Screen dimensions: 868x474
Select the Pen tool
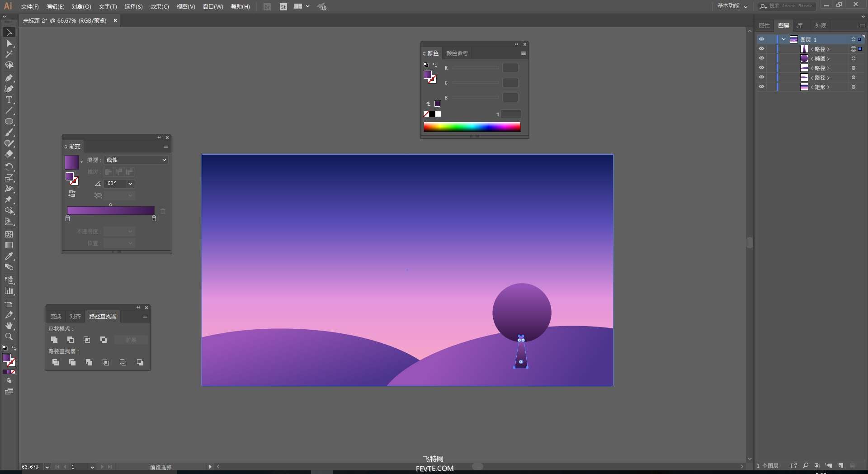click(x=9, y=78)
